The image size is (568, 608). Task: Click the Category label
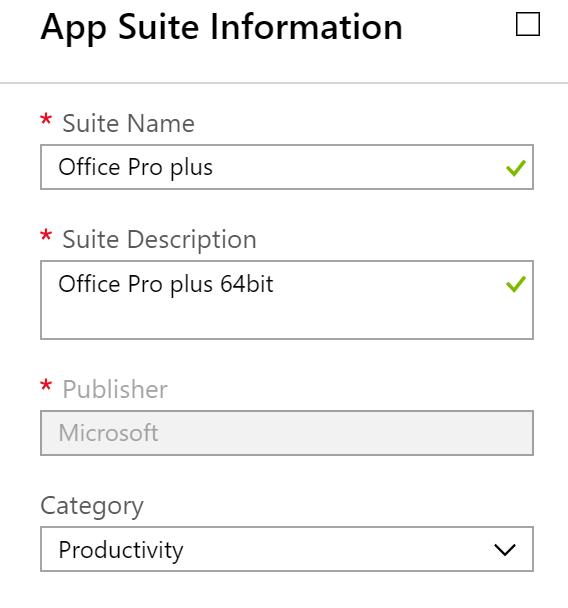pos(92,506)
